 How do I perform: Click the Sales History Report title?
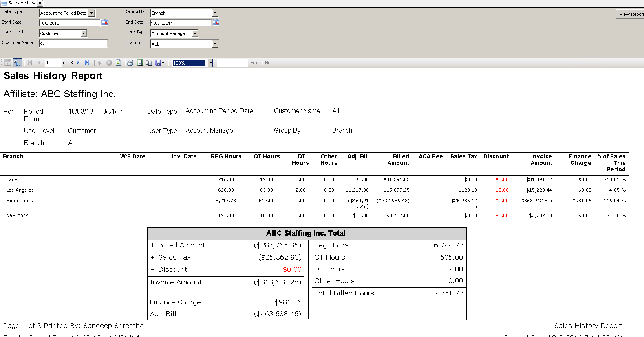53,76
